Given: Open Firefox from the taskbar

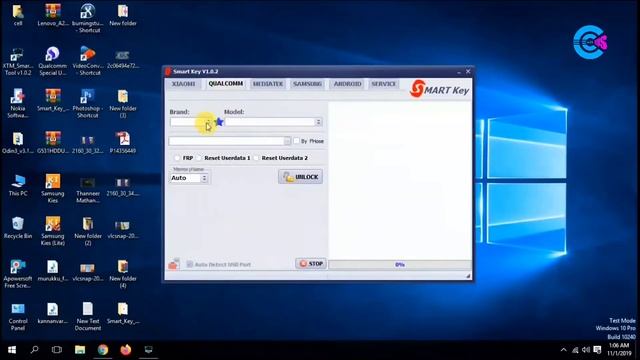Looking at the screenshot, I should point(126,350).
